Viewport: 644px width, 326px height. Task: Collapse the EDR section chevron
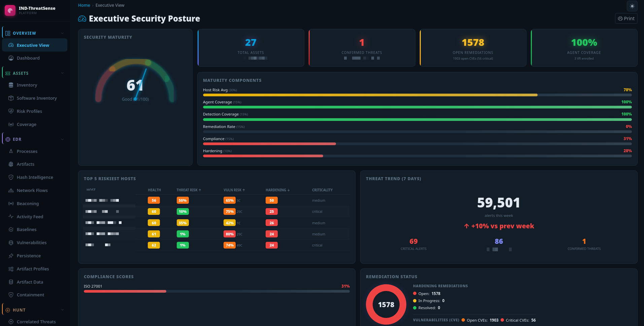62,139
